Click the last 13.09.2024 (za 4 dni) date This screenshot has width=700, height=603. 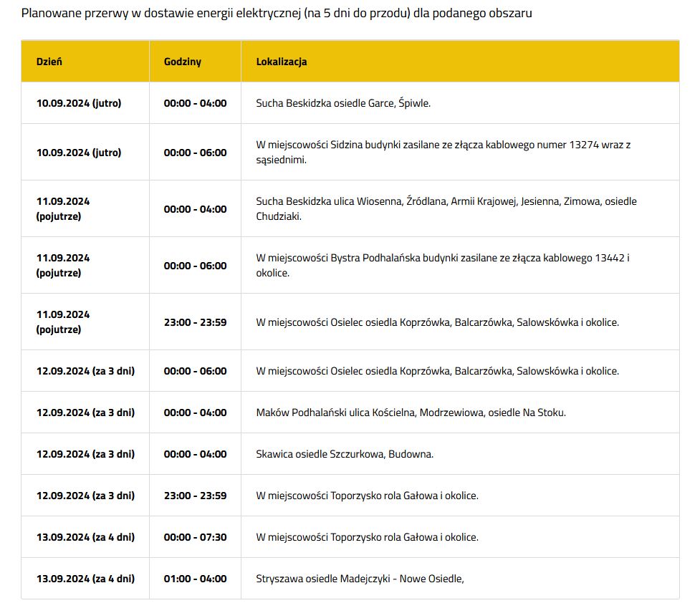tap(85, 579)
